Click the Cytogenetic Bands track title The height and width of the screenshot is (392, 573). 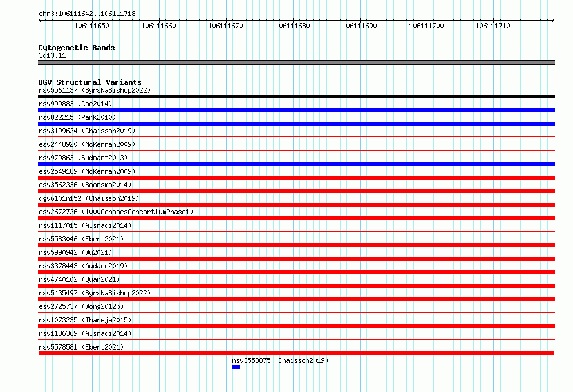click(x=77, y=48)
